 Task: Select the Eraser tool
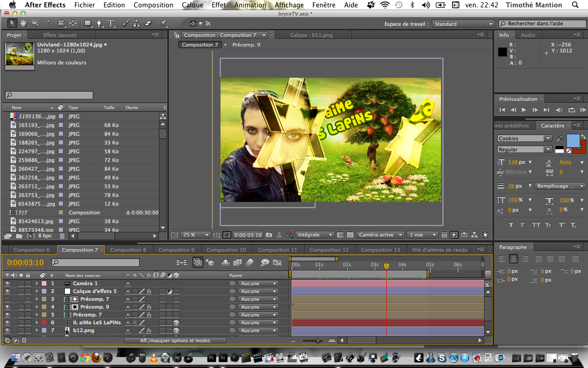click(x=148, y=23)
